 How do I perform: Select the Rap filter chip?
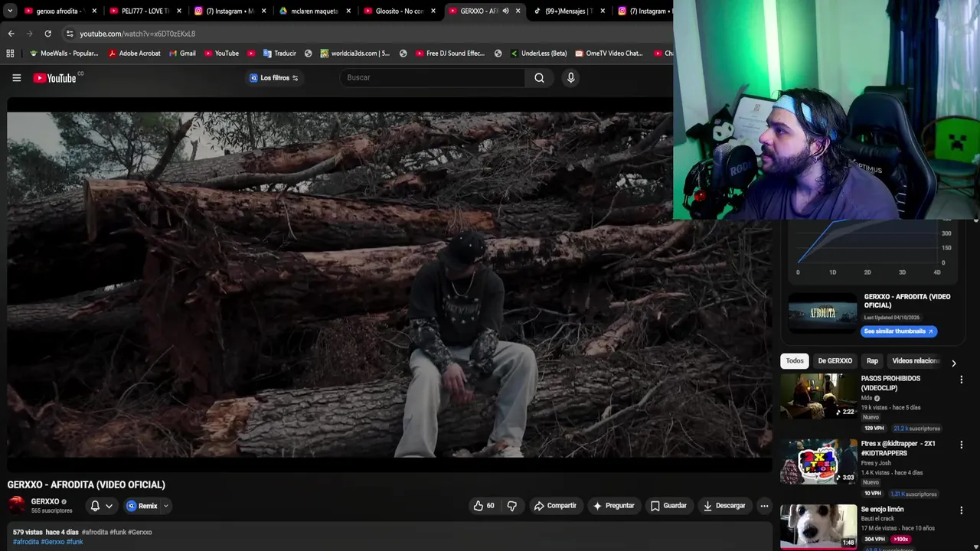[872, 360]
